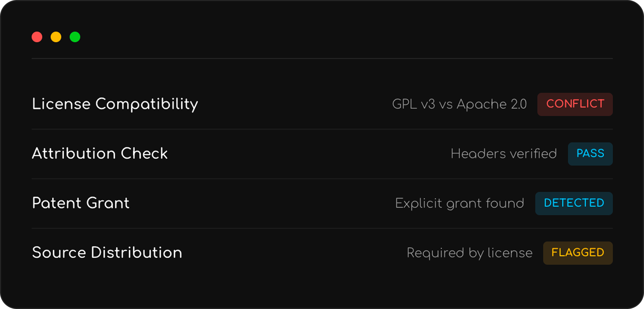Click the divider line below the window dots
The width and height of the screenshot is (644, 309).
[322, 58]
